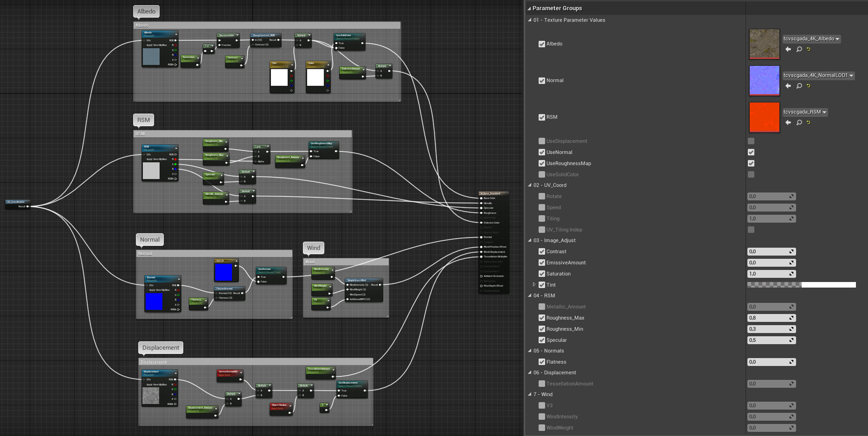Toggle the Albedo texture parameter checkbox
Image resolution: width=868 pixels, height=436 pixels.
[x=541, y=44]
